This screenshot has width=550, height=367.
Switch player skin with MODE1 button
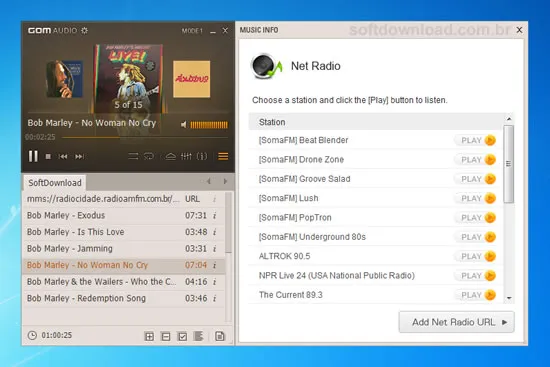tap(192, 31)
